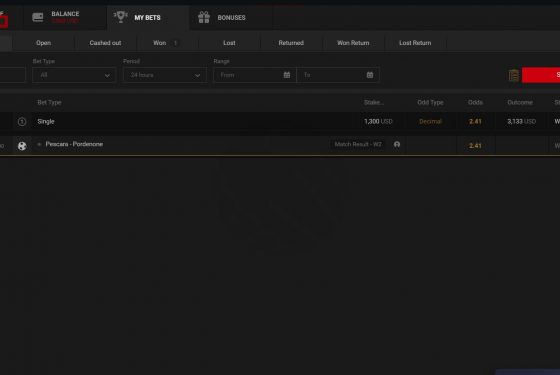The width and height of the screenshot is (560, 375).
Task: Click the My Bets trophy icon
Action: (x=121, y=17)
